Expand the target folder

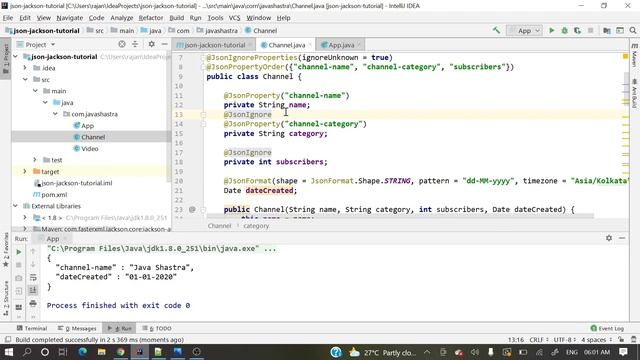coord(25,171)
